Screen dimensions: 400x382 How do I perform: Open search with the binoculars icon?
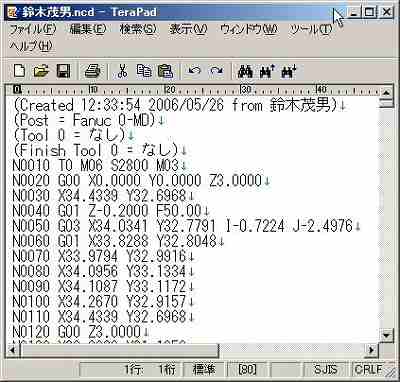click(x=245, y=71)
